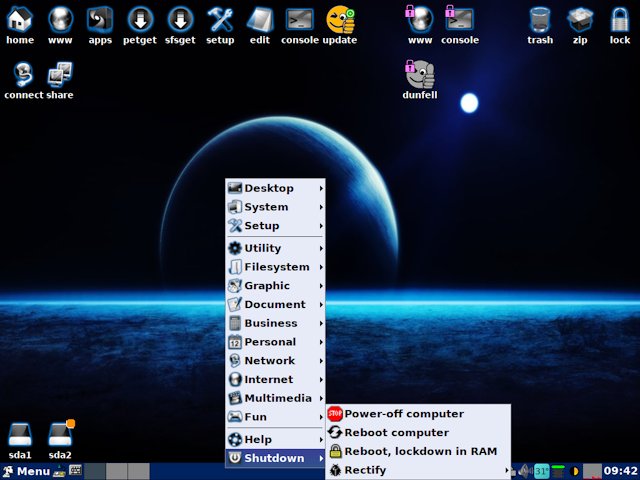Click the half-moon tray icon
The width and height of the screenshot is (640, 480).
tap(574, 471)
